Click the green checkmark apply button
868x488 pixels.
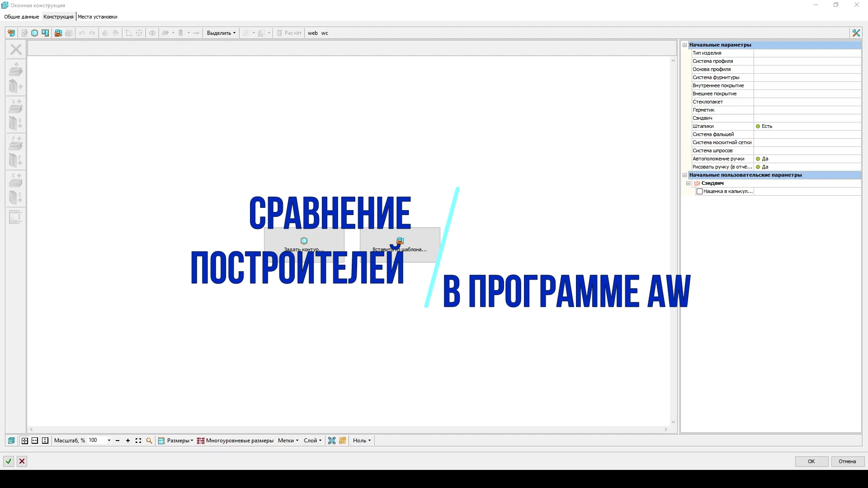8,461
